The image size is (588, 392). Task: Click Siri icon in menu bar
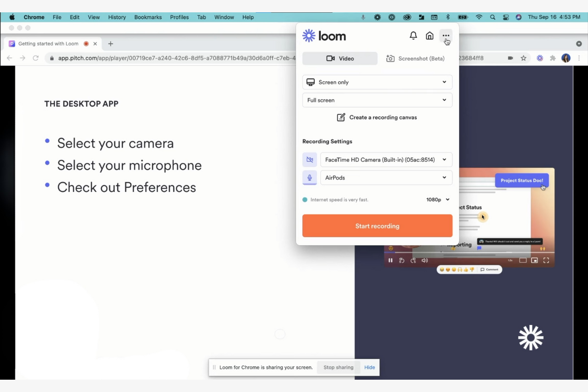tap(518, 17)
